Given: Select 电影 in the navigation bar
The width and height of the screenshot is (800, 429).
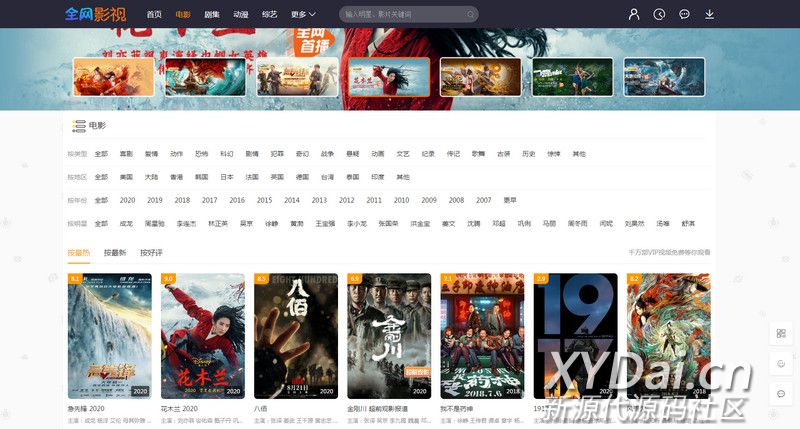Looking at the screenshot, I should (x=183, y=14).
